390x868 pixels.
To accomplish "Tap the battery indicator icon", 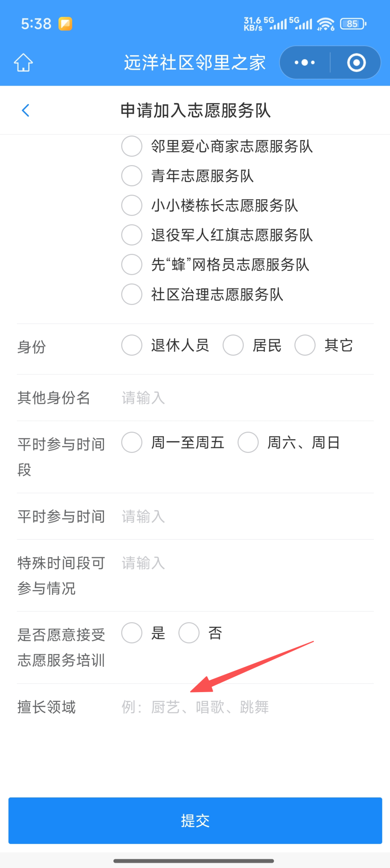I will pyautogui.click(x=353, y=24).
